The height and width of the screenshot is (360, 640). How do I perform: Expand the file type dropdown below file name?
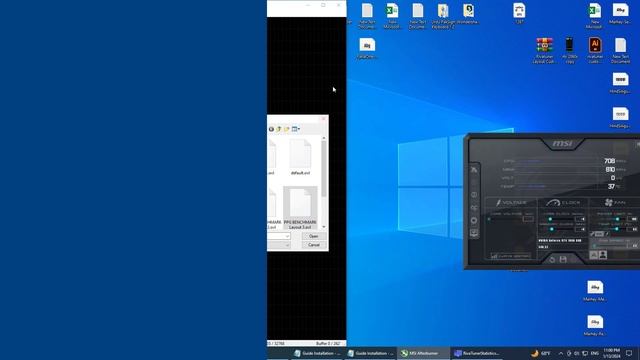click(287, 245)
